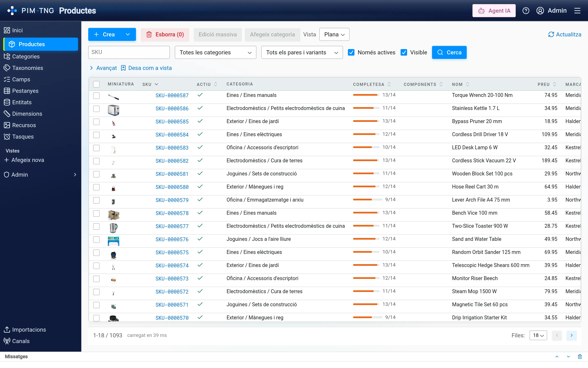Select row checkbox for SKU-0000576

pos(96,239)
